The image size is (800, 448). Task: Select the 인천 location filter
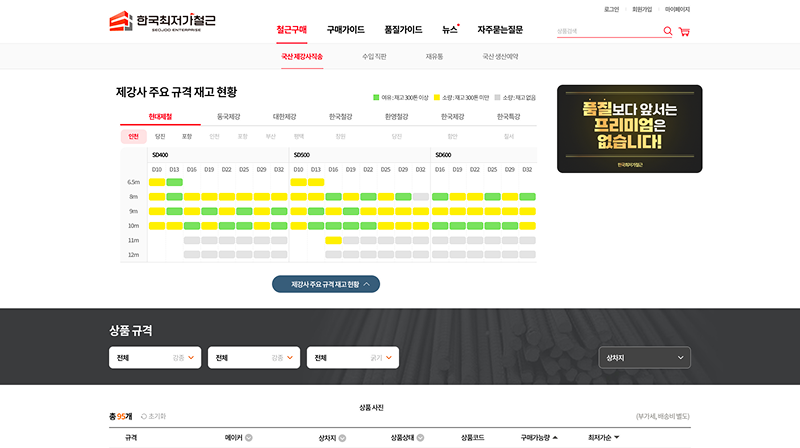(x=133, y=136)
